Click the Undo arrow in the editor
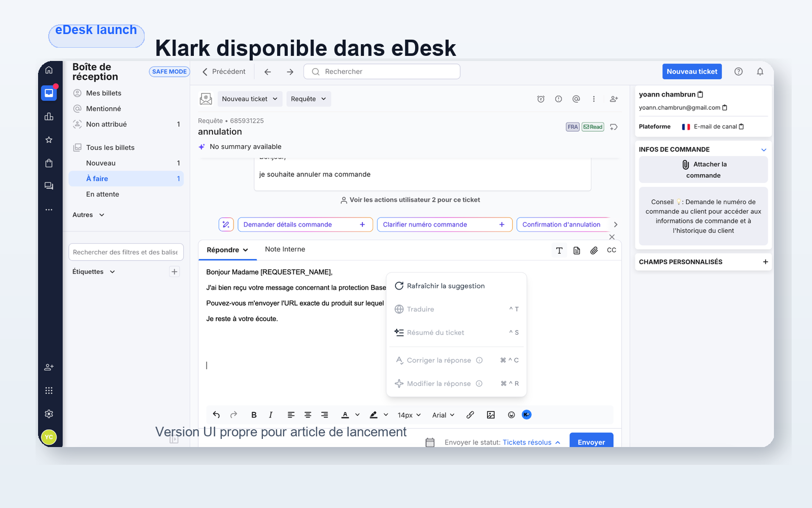The image size is (812, 508). click(216, 415)
